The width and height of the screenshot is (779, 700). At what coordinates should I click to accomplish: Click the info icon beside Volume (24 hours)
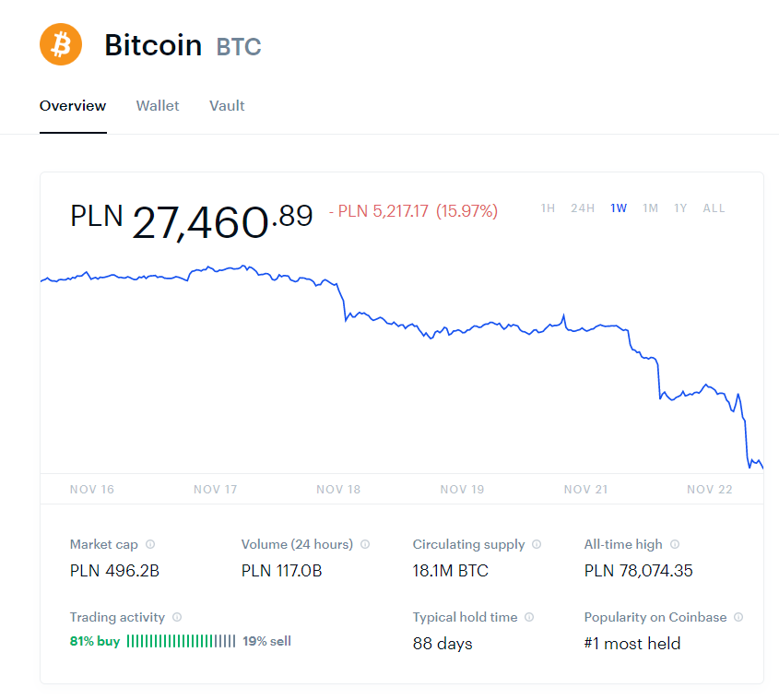(x=365, y=544)
